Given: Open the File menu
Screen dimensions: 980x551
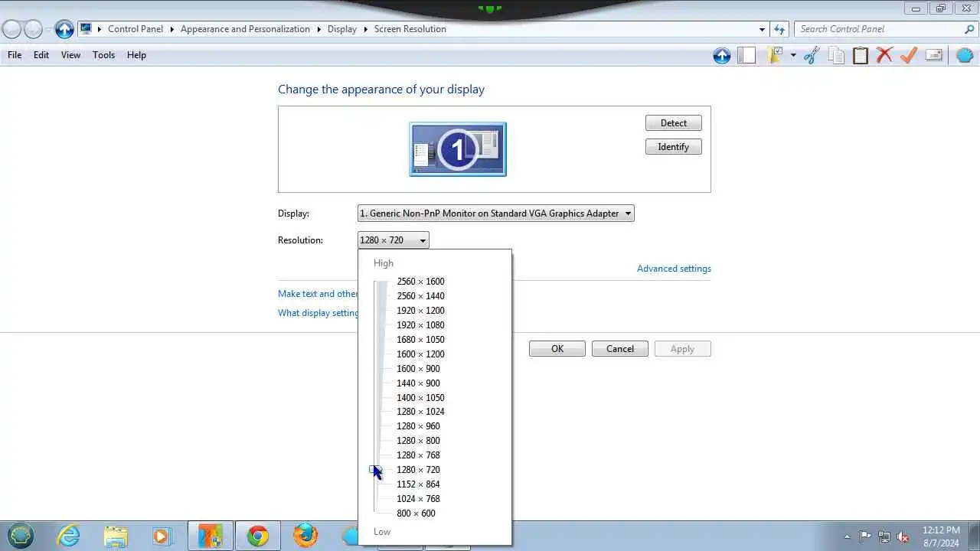Looking at the screenshot, I should pos(15,55).
